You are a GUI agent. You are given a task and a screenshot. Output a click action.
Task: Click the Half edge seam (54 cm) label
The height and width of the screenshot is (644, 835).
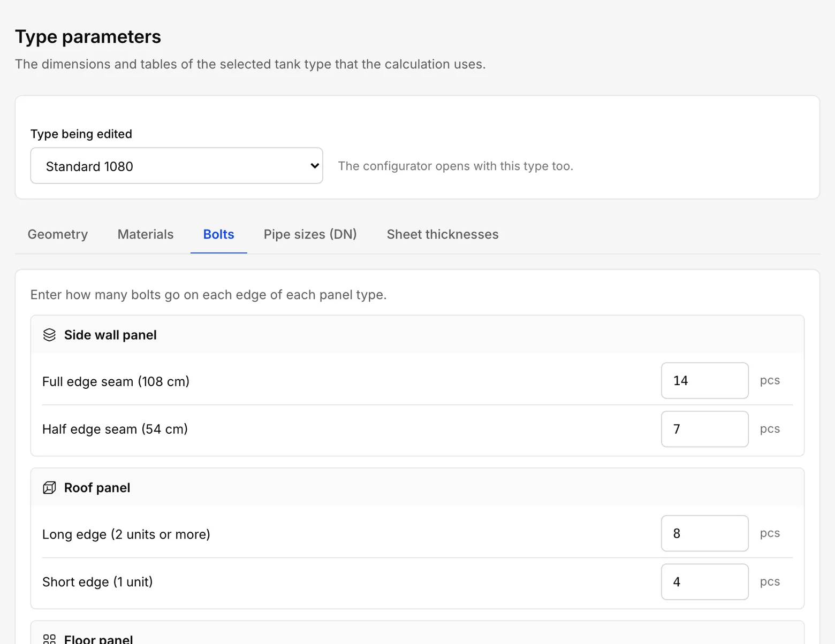click(115, 429)
